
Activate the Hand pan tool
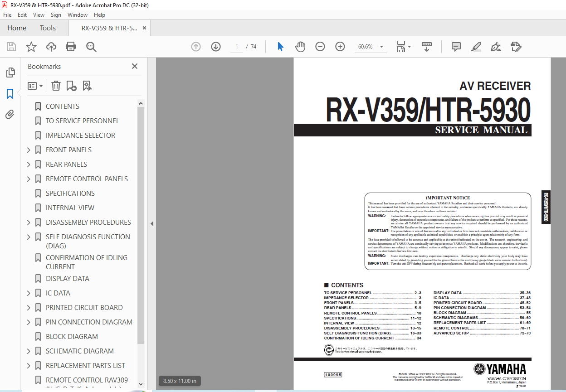click(x=300, y=47)
